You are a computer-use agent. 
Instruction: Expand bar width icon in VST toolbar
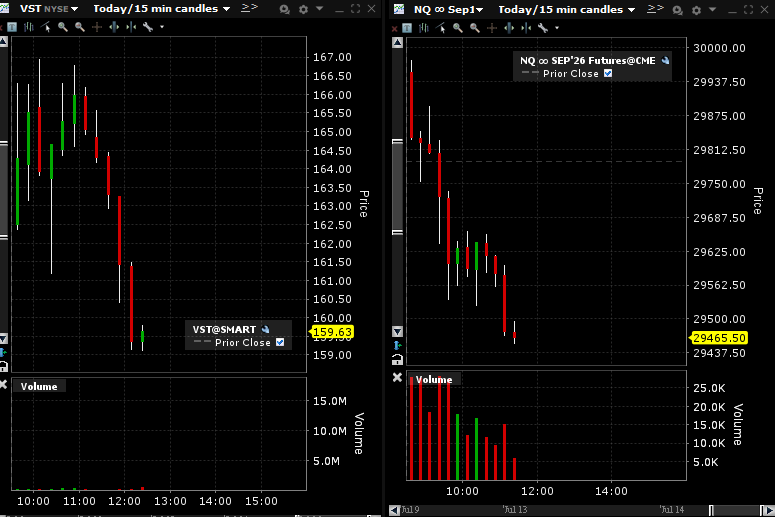coord(114,27)
